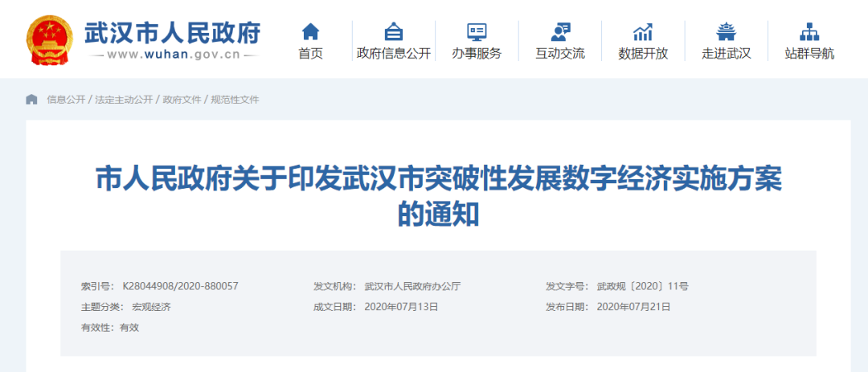The image size is (868, 372).
Task: Go to 政府文件 breadcrumb
Action: (182, 100)
